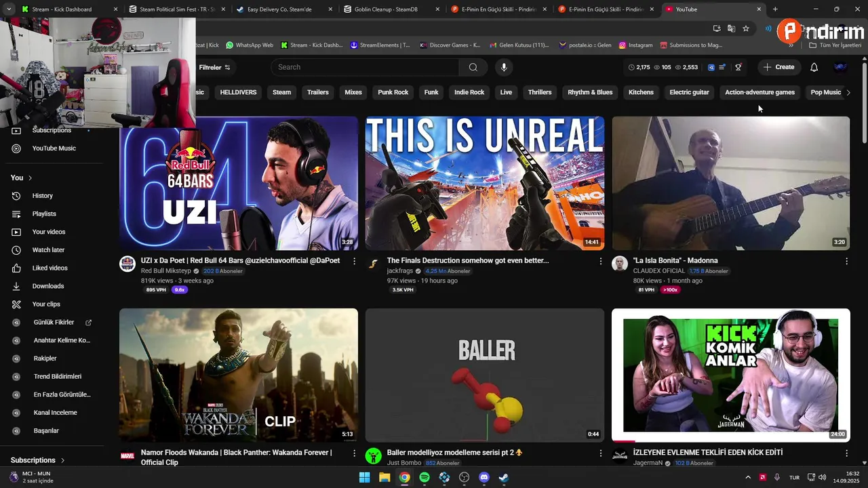Open the account avatar menu
The image size is (868, 488).
(x=840, y=67)
